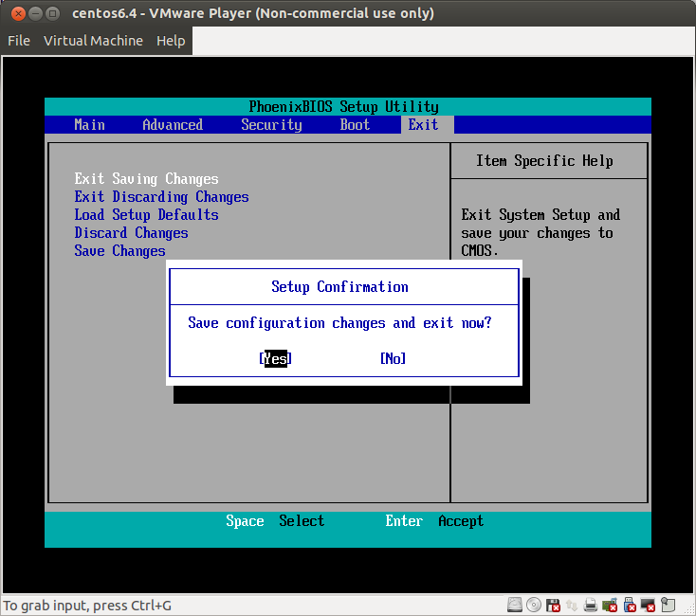The image size is (696, 616).
Task: Select Save Changes entry
Action: [119, 251]
